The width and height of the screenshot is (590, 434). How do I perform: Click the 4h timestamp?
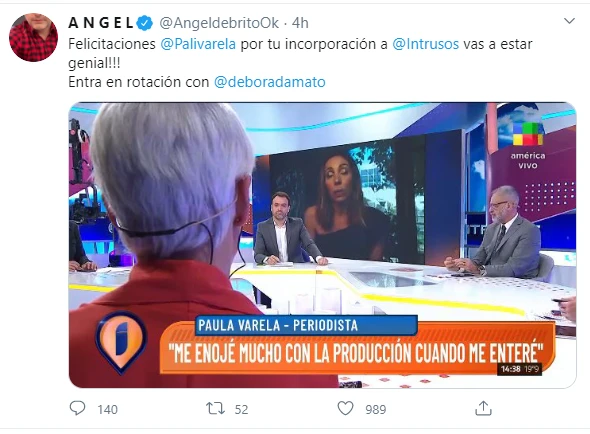(300, 23)
